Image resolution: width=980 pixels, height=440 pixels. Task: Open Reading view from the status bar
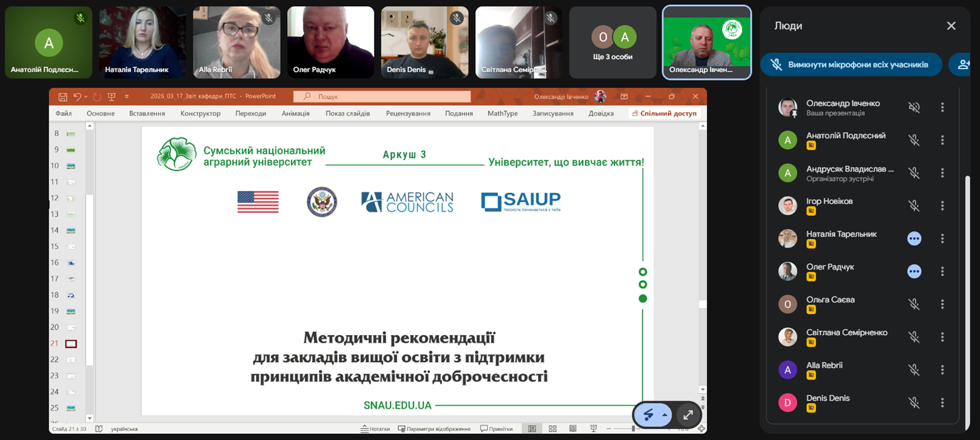(x=573, y=429)
